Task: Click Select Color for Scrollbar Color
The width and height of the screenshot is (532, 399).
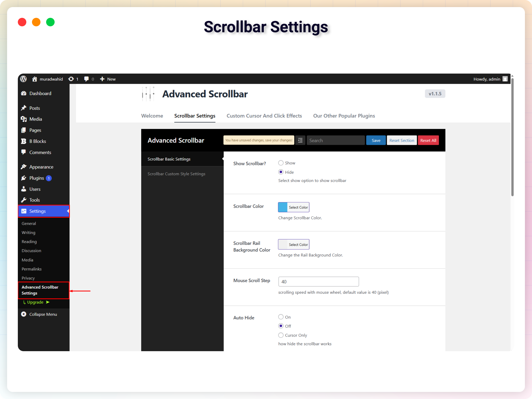Action: (298, 207)
